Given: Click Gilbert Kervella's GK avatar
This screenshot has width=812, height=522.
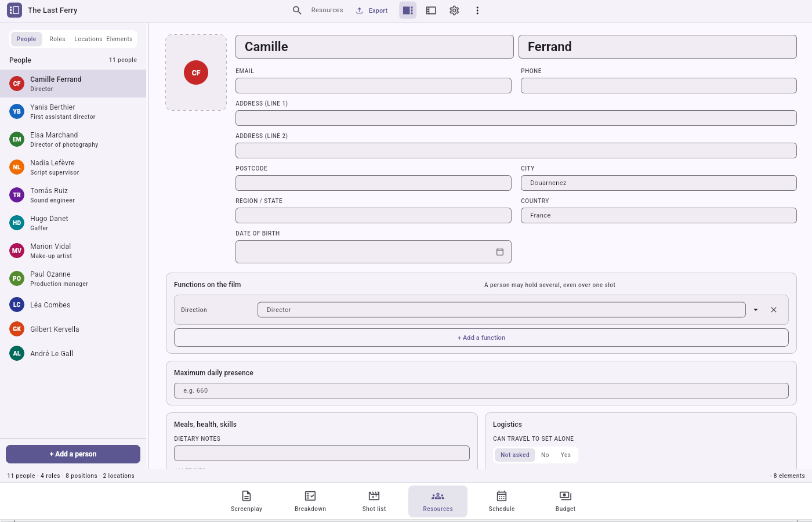Looking at the screenshot, I should click(17, 329).
